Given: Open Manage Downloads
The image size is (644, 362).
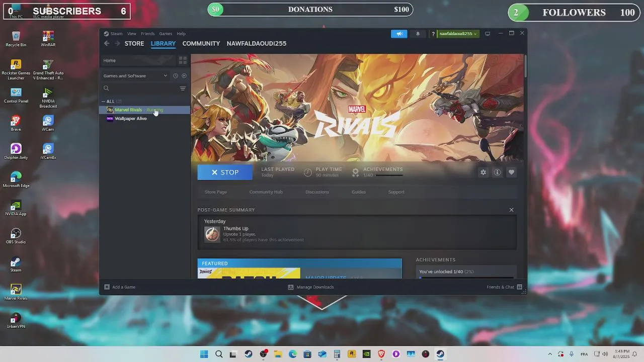Looking at the screenshot, I should coord(310,287).
